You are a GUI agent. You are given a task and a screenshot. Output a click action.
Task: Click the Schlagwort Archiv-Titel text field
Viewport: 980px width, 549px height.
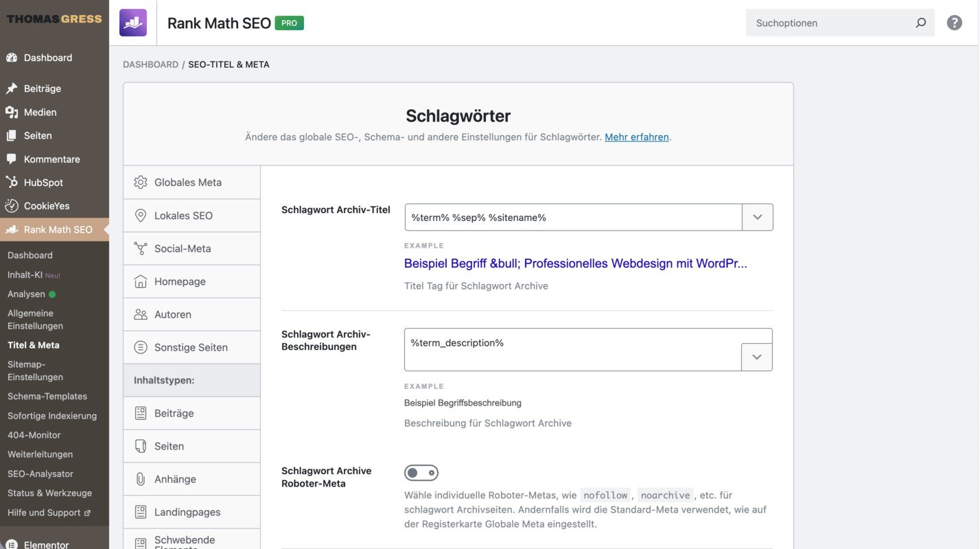pyautogui.click(x=573, y=218)
